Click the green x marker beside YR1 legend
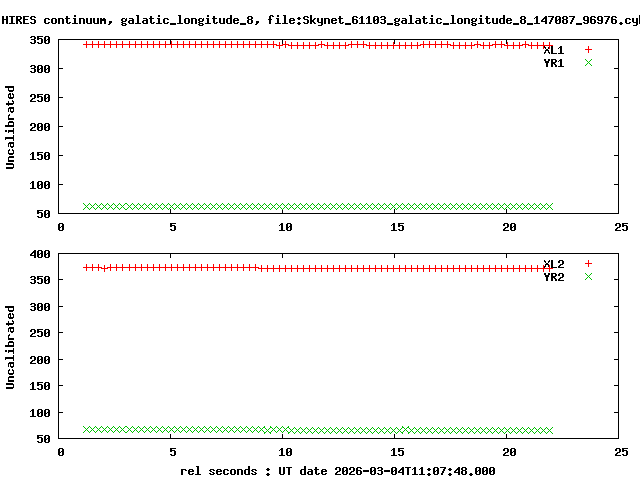 click(x=588, y=63)
